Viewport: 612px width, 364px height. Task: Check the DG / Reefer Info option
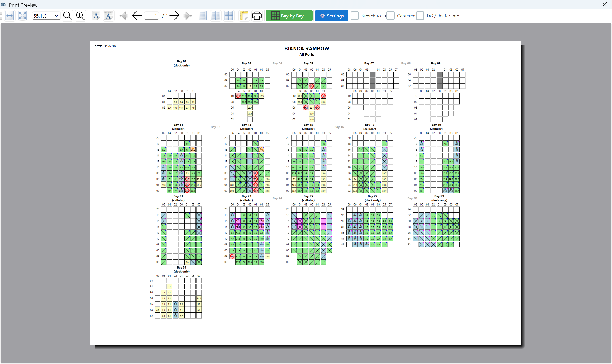click(x=420, y=16)
